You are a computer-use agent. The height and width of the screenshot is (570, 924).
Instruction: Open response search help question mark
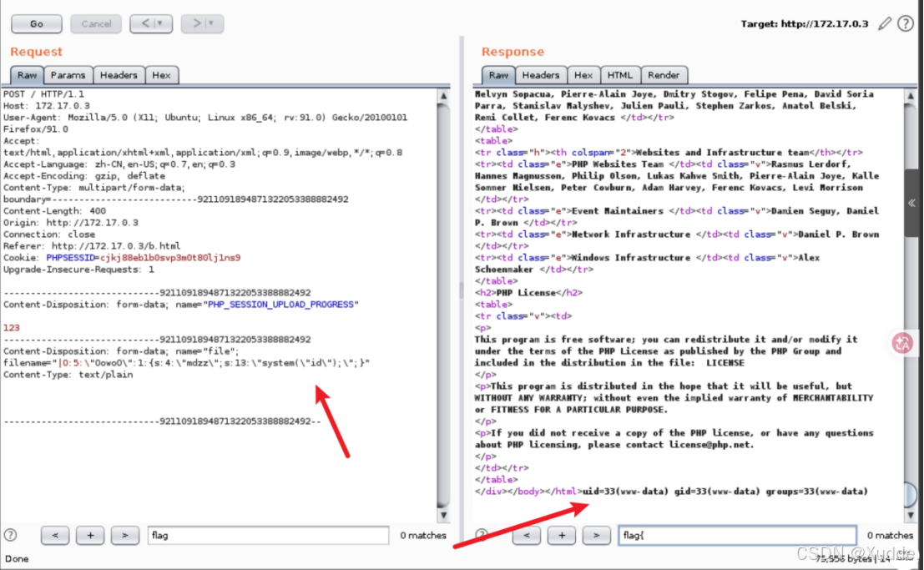pos(482,535)
